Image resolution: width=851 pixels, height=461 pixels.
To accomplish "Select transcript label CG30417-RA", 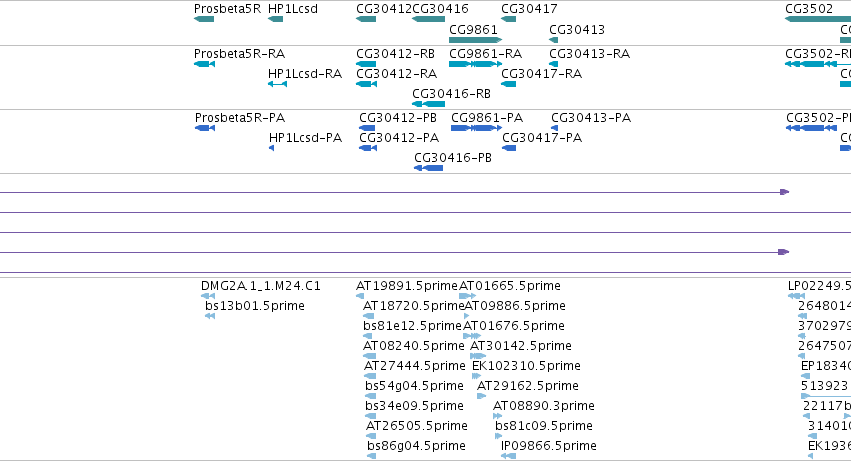I will tap(542, 74).
